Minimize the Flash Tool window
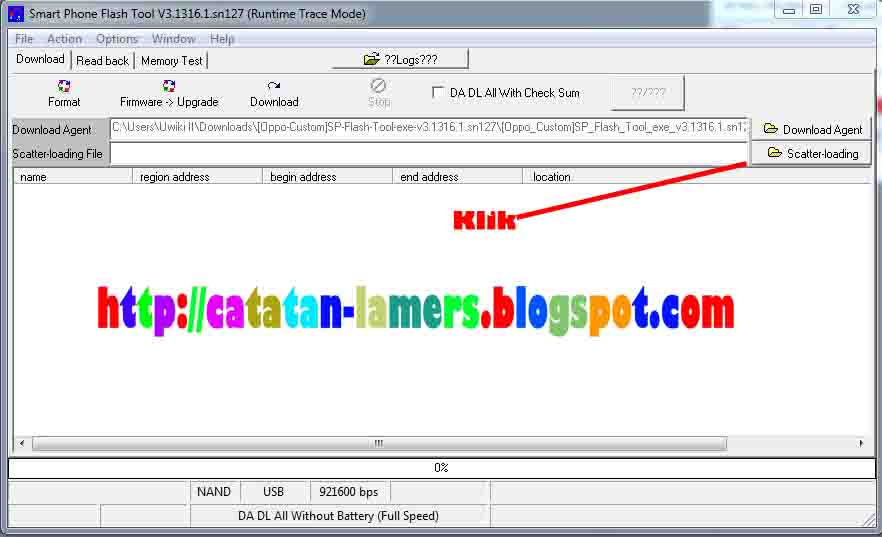882x537 pixels. 789,10
